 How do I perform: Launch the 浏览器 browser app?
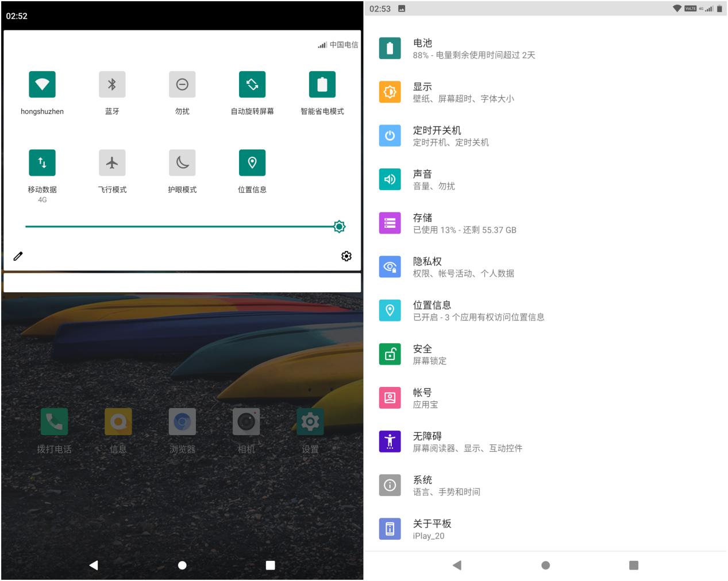182,422
